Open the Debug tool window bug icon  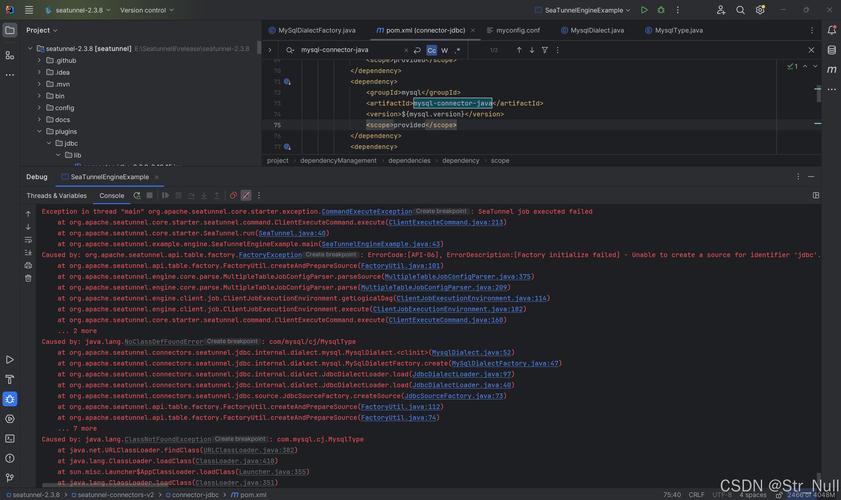[10, 399]
